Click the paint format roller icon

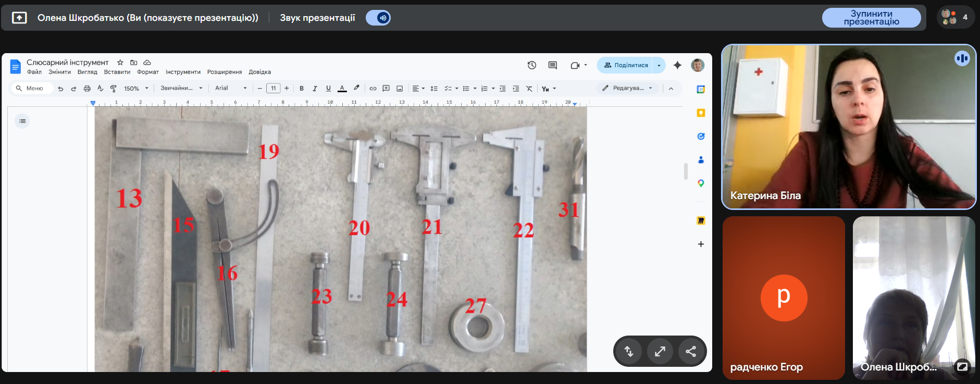point(114,89)
